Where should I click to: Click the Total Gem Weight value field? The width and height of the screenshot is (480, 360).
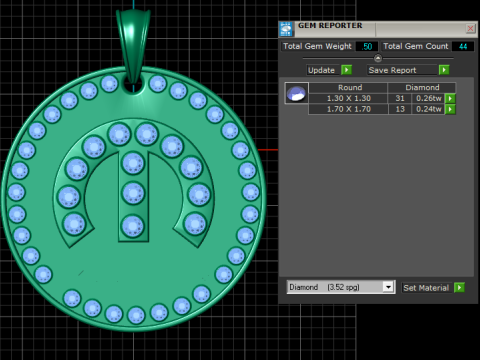(367, 46)
